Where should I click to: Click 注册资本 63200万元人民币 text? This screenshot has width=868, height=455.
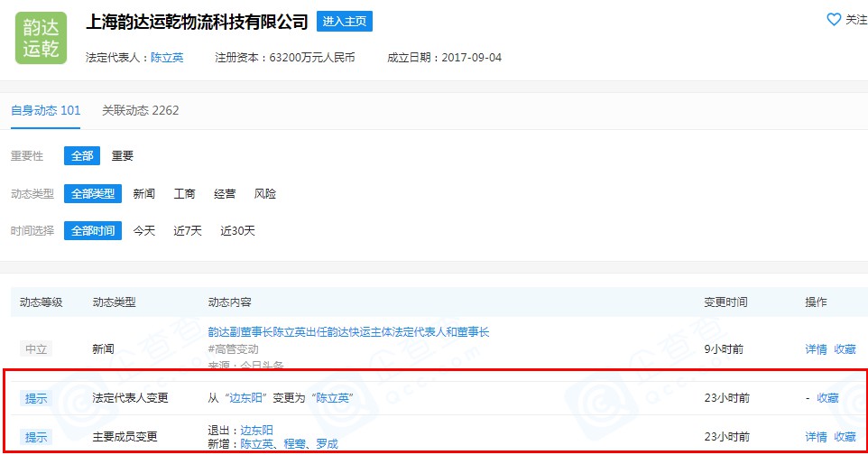285,58
